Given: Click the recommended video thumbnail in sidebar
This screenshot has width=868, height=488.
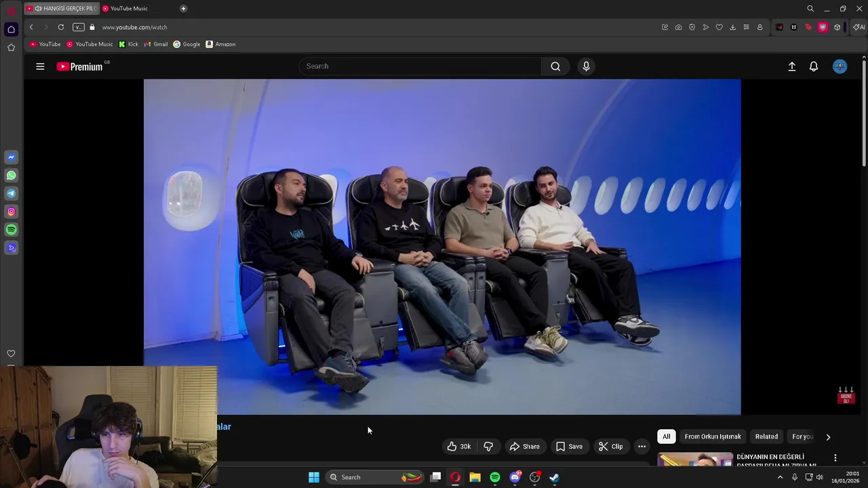Looking at the screenshot, I should pyautogui.click(x=695, y=460).
